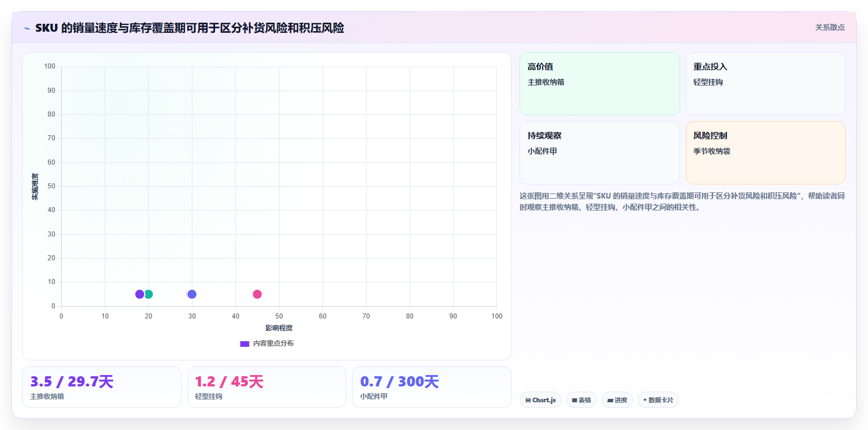Image resolution: width=868 pixels, height=430 pixels.
Task: Click the 实施难度 y-axis title
Action: [35, 187]
